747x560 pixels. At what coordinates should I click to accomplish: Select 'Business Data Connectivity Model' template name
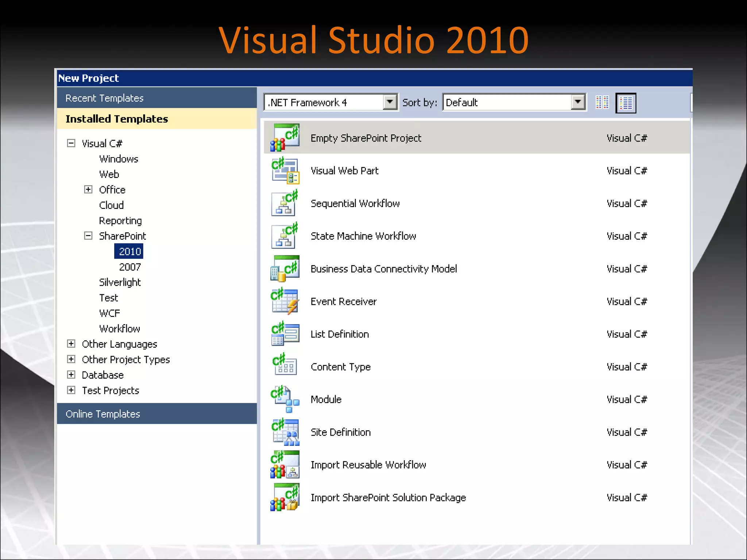pyautogui.click(x=384, y=269)
